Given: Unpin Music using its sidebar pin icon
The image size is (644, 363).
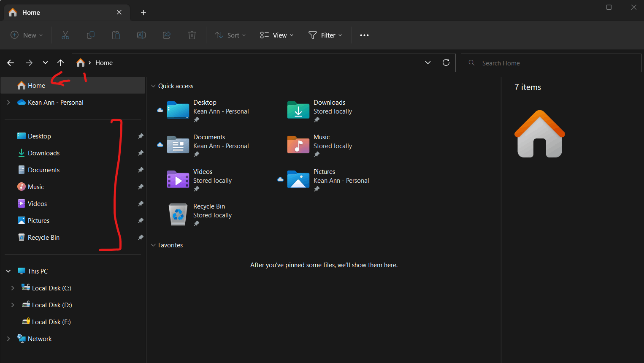Looking at the screenshot, I should 141,187.
